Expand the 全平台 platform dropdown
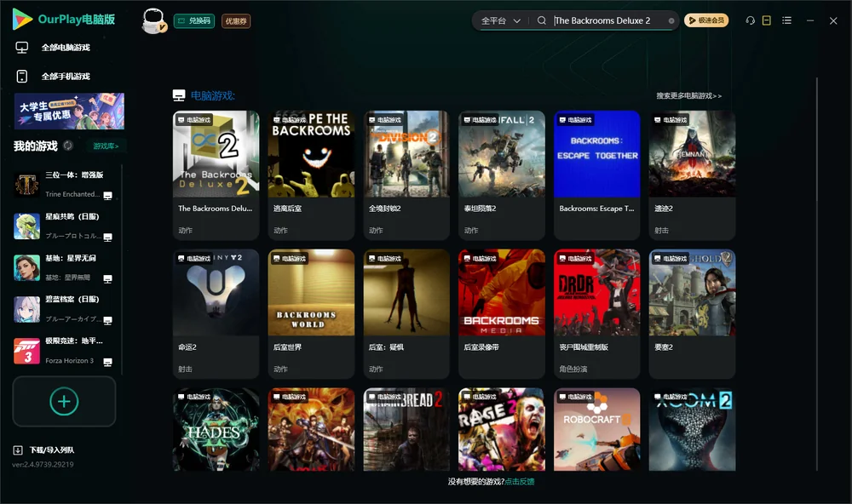 pos(500,20)
